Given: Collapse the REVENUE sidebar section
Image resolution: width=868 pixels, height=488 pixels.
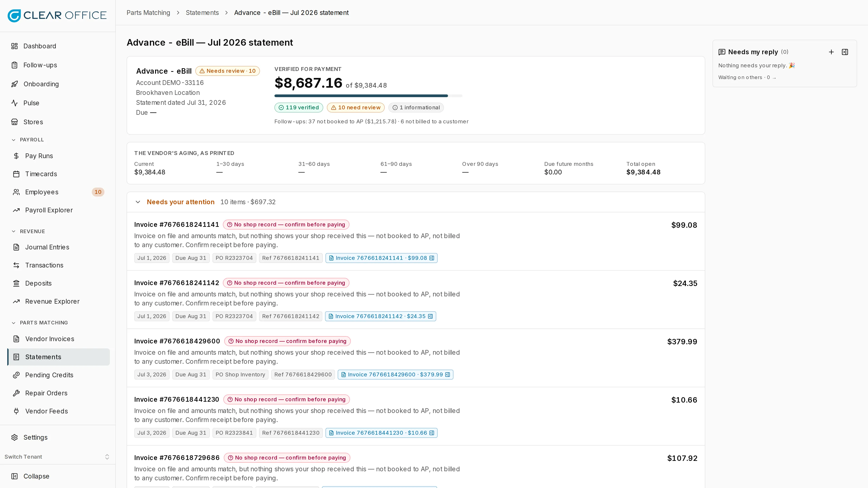Looking at the screenshot, I should tap(28, 231).
